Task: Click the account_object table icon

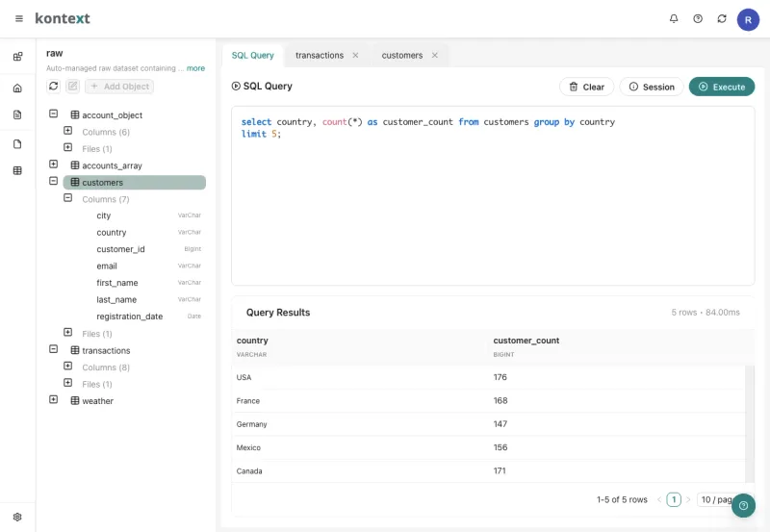Action: [75, 114]
